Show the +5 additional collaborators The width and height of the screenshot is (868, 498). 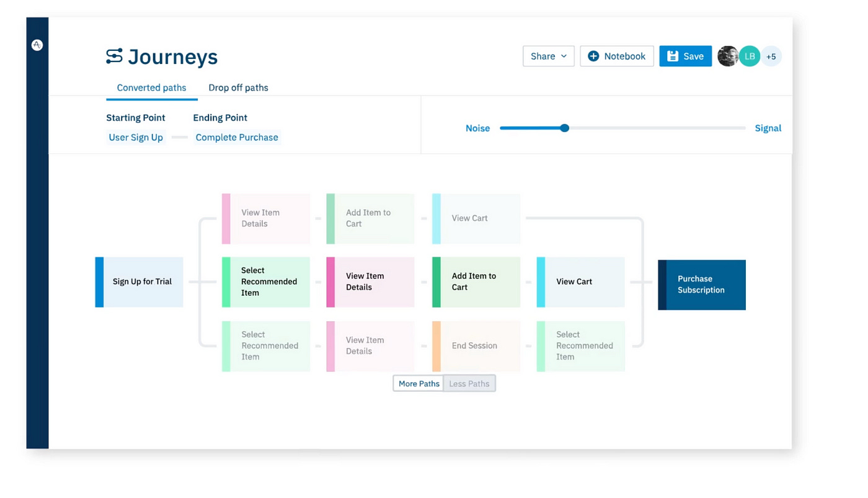point(771,56)
